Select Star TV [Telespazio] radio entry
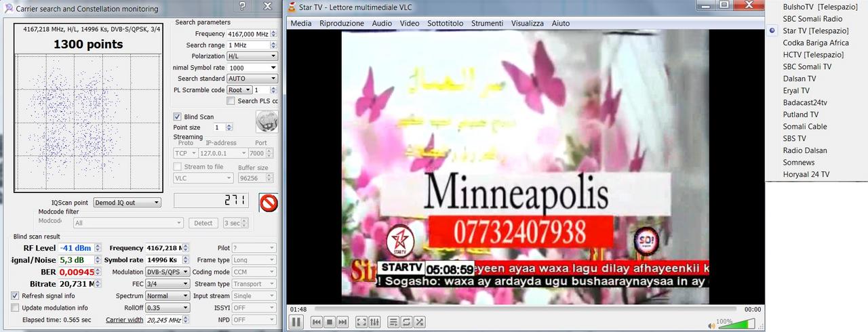Screen dimensions: 868x332 click(815, 31)
